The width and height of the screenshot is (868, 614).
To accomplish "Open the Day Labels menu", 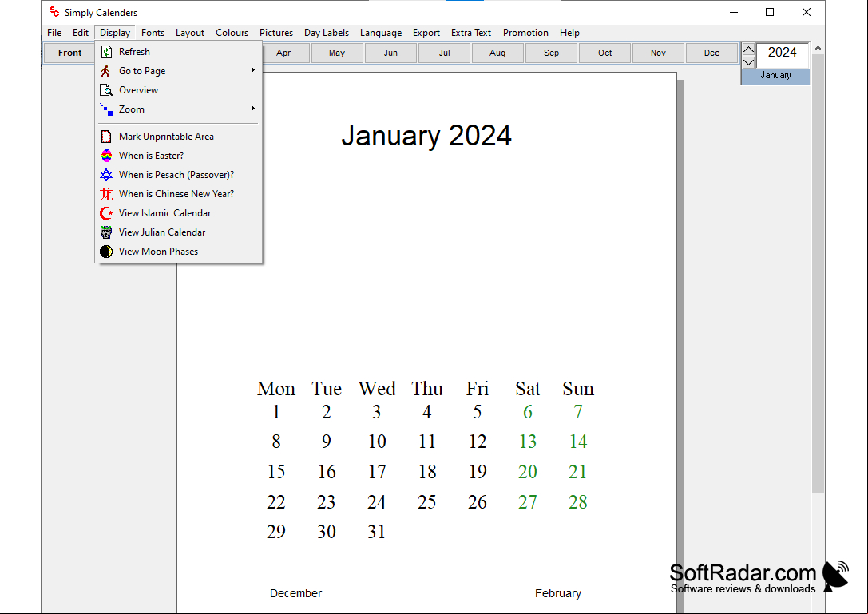I will (327, 33).
